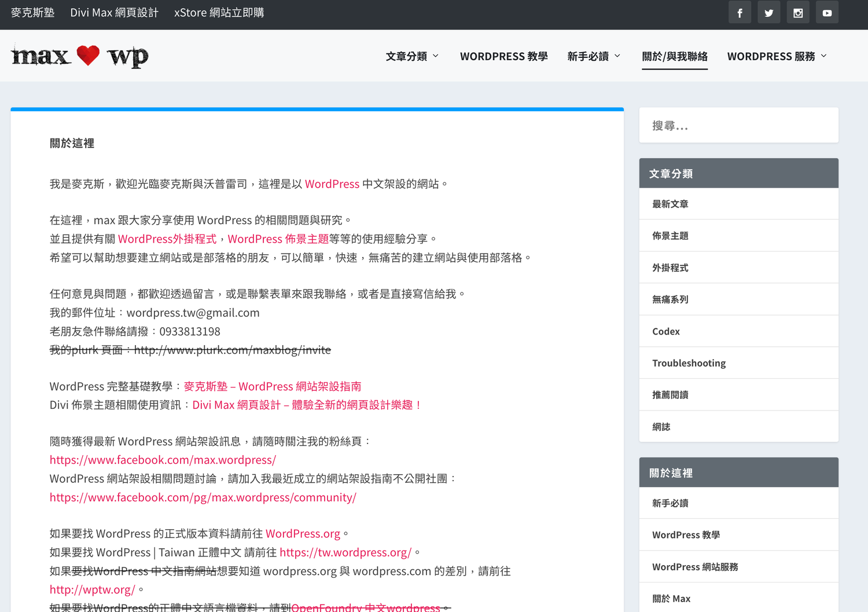Viewport: 868px width, 612px height.
Task: Follow the https://tw.wordpress.org/ link
Action: coord(345,552)
